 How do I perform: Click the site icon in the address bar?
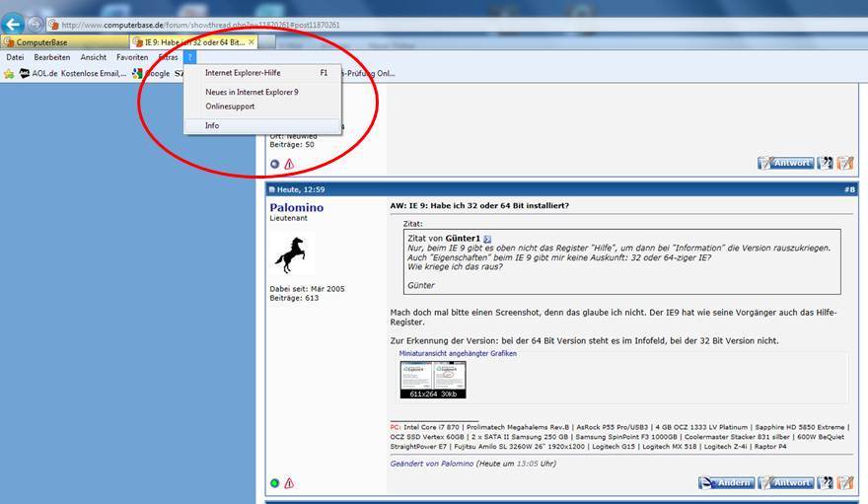point(53,25)
